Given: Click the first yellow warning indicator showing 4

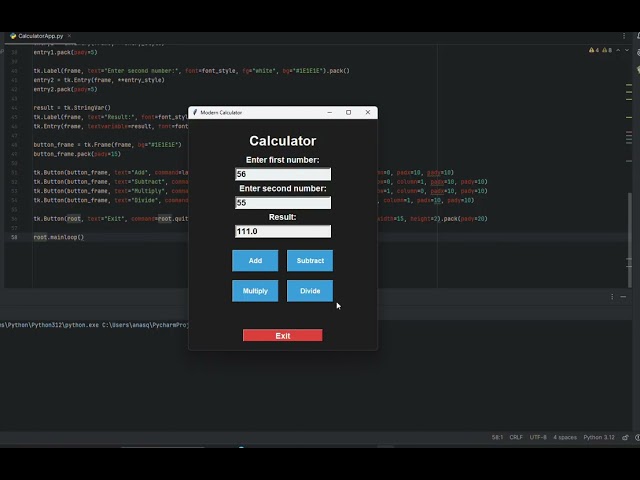Looking at the screenshot, I should coord(593,50).
